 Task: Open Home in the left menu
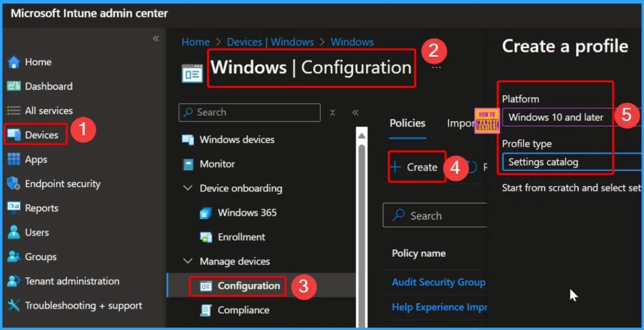[38, 62]
